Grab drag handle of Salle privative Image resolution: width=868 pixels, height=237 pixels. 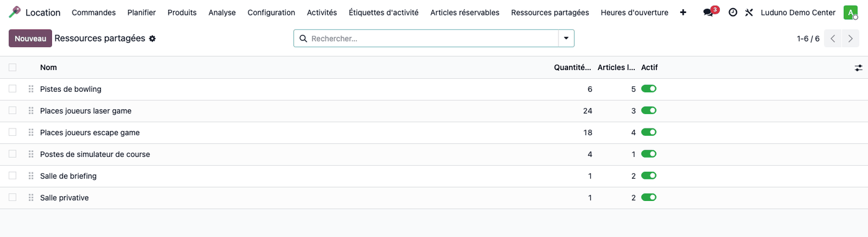pos(31,198)
